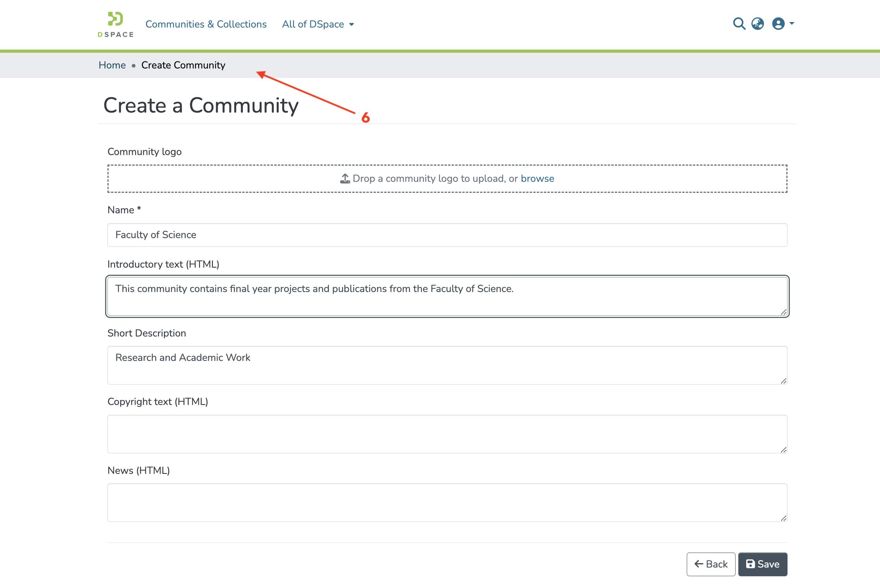Viewport: 880px width, 588px height.
Task: Click the upload icon in logo dropzone
Action: pos(345,179)
